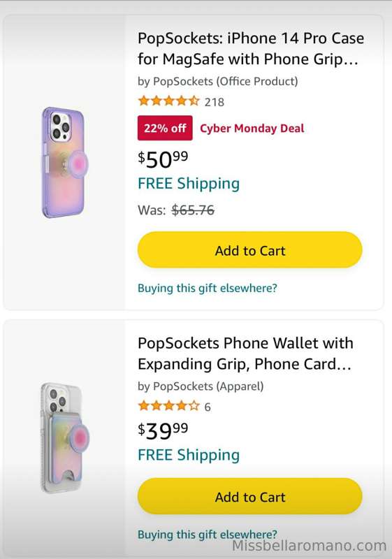Select the $39.99 price

coord(163,430)
